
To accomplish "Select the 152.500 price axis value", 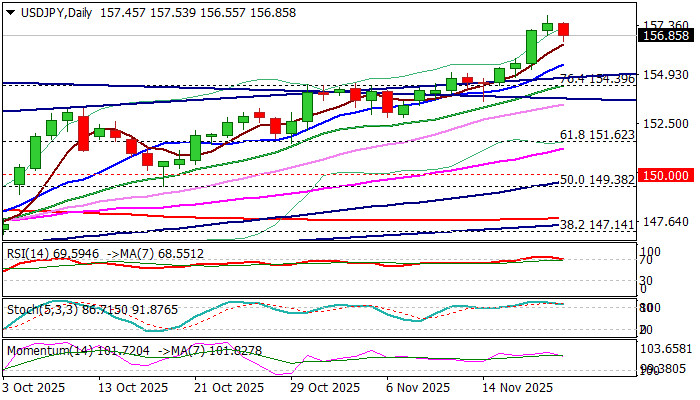I will pyautogui.click(x=665, y=123).
